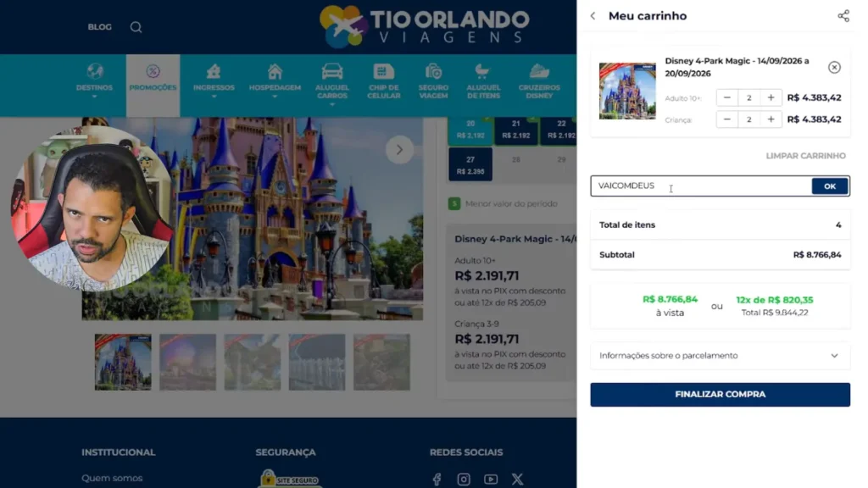
Task: Click the Disney 4-Park Magic cart item title
Action: tap(737, 68)
